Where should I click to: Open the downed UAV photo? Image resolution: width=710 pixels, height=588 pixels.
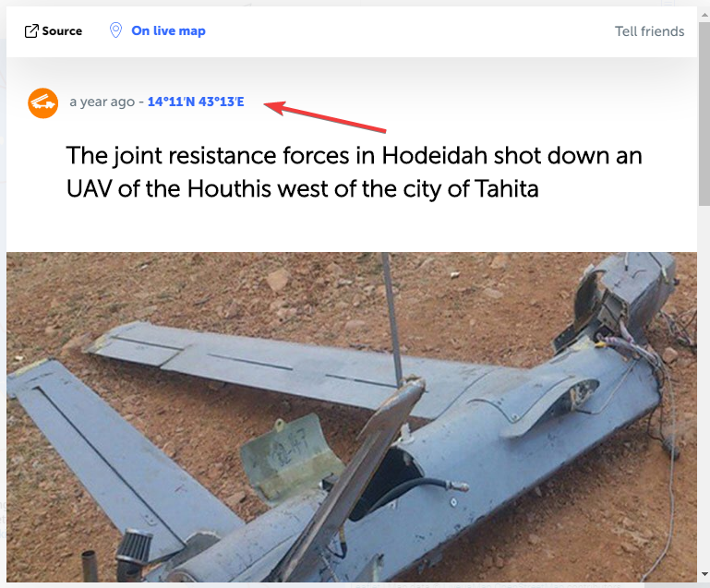click(x=352, y=417)
